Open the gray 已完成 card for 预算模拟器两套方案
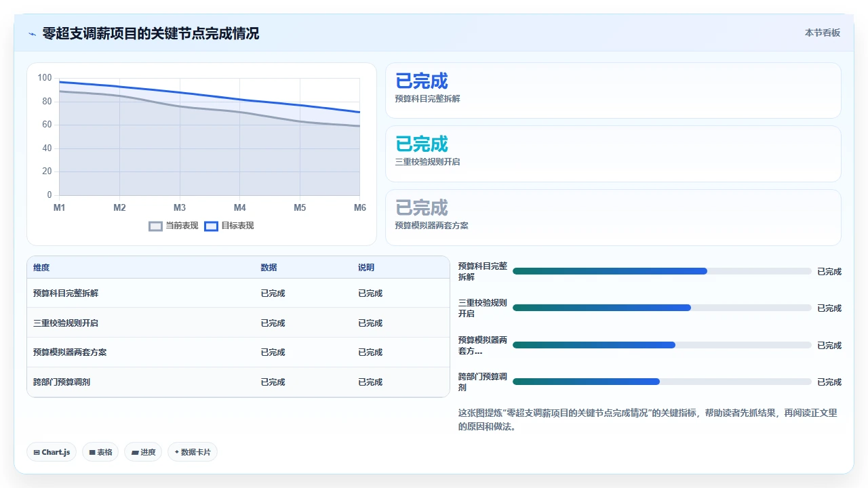The image size is (868, 488). [x=613, y=218]
